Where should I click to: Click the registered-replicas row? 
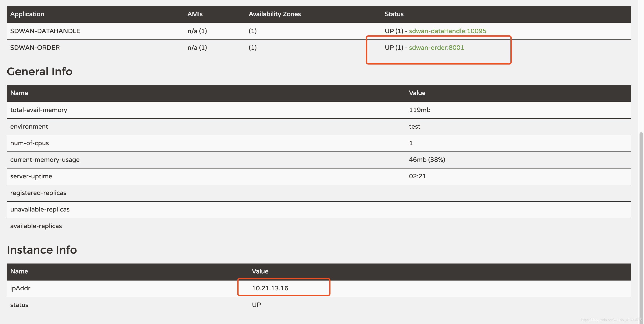tap(38, 193)
